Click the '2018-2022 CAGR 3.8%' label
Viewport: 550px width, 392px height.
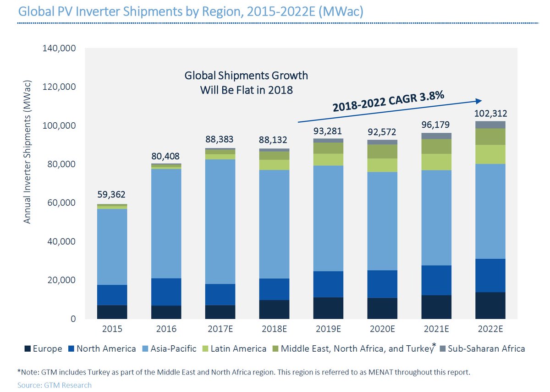(x=390, y=101)
